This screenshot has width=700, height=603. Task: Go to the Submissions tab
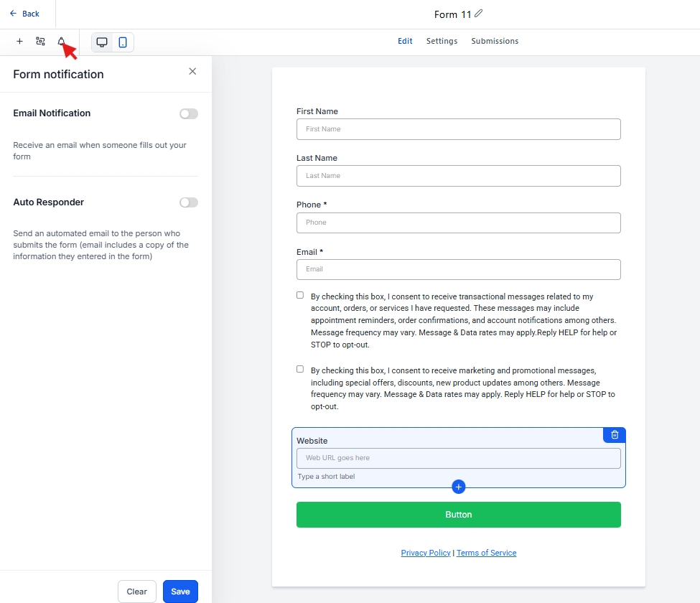pyautogui.click(x=495, y=41)
